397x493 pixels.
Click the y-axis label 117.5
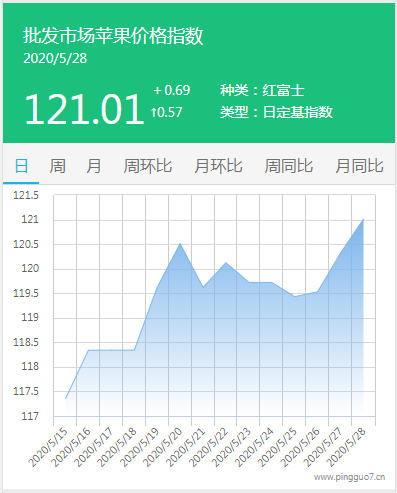(26, 391)
